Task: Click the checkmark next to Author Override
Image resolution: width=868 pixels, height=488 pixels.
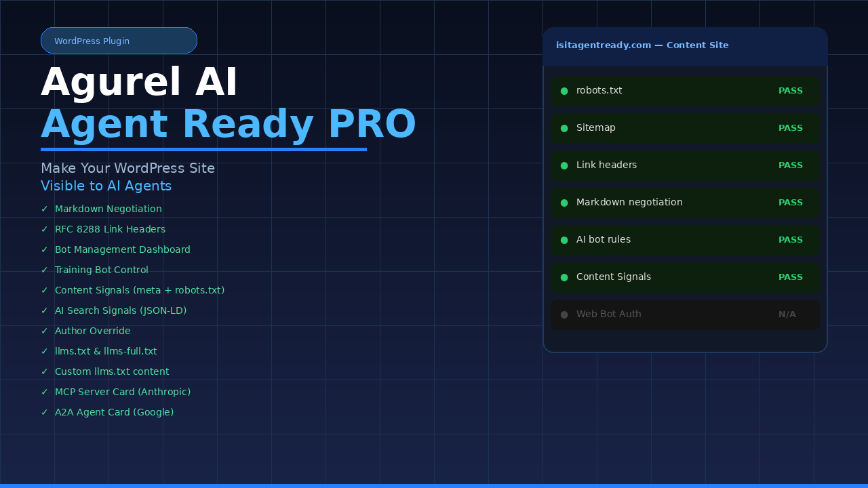Action: pyautogui.click(x=45, y=331)
